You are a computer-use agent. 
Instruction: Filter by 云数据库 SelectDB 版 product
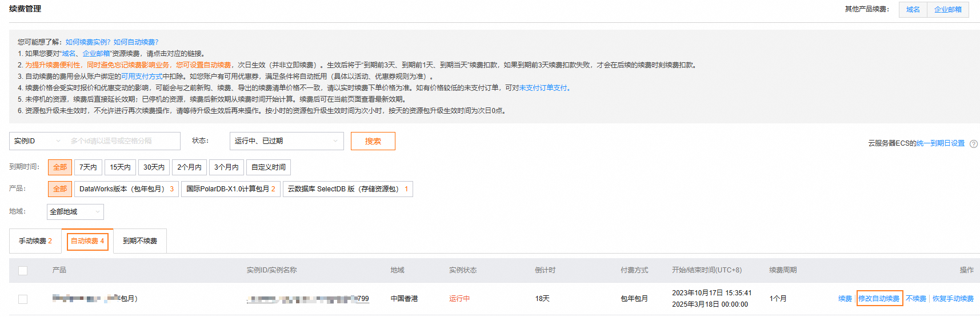point(348,189)
